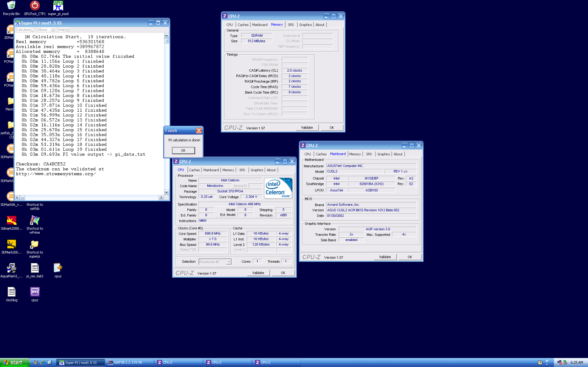The image size is (588, 367).
Task: Open About menu in Super PI
Action: pyautogui.click(x=46, y=30)
